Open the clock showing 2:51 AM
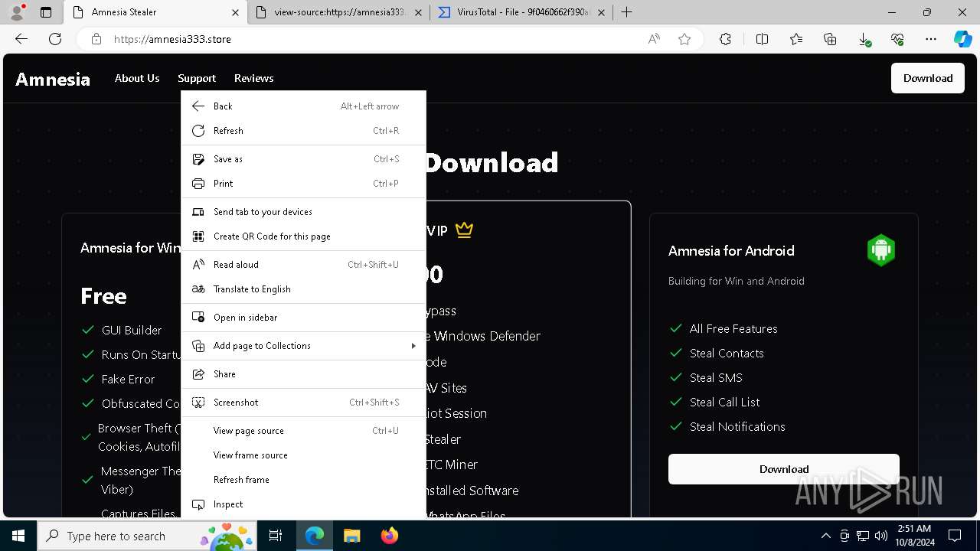980x551 pixels. click(914, 536)
